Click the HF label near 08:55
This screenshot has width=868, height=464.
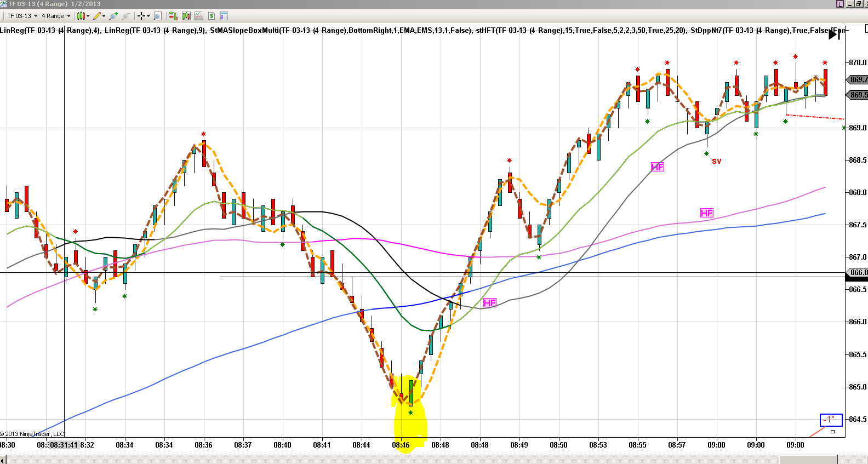[x=658, y=167]
